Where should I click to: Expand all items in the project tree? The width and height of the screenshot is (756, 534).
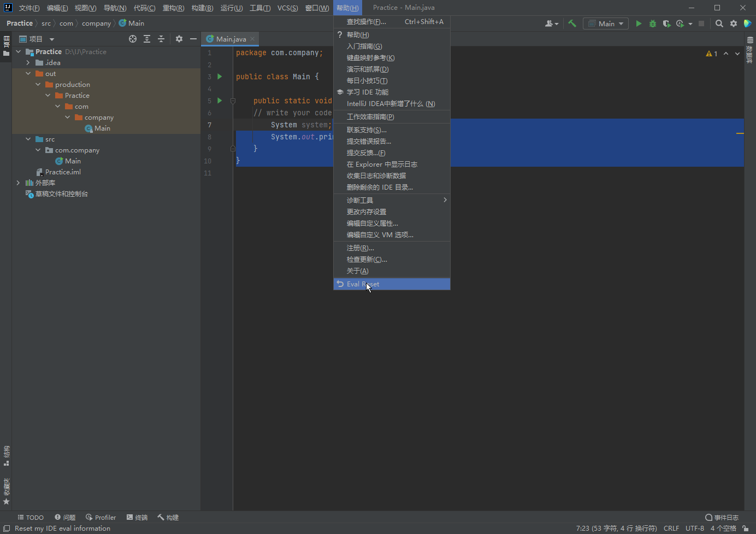[147, 39]
